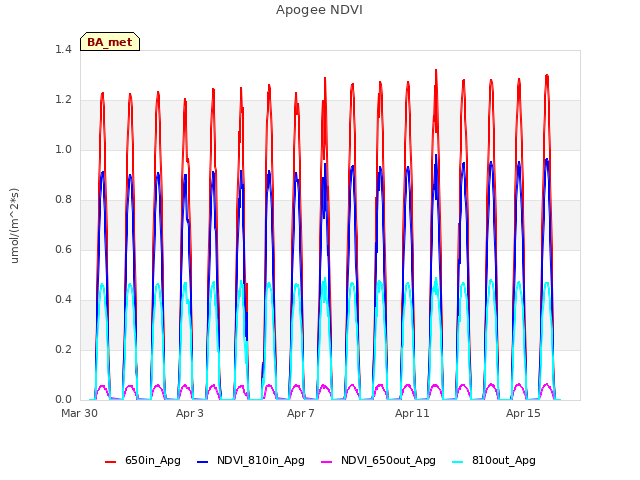Click the umol/(m^2*s) y-axis label
The width and height of the screenshot is (640, 480).
point(14,226)
